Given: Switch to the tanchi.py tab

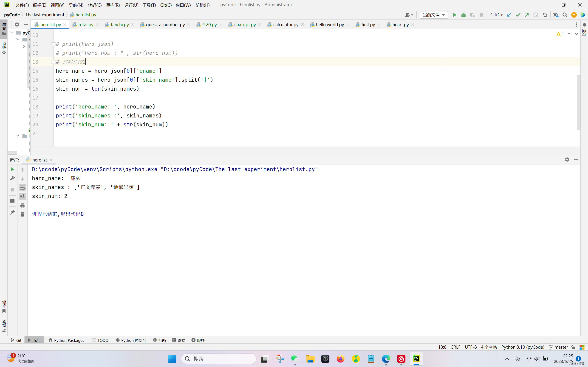Looking at the screenshot, I should tap(119, 25).
